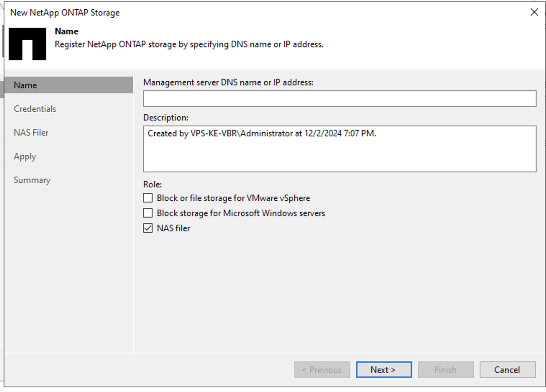The image size is (546, 392).
Task: Enable Block or file storage for VMware vSphere
Action: [x=148, y=198]
